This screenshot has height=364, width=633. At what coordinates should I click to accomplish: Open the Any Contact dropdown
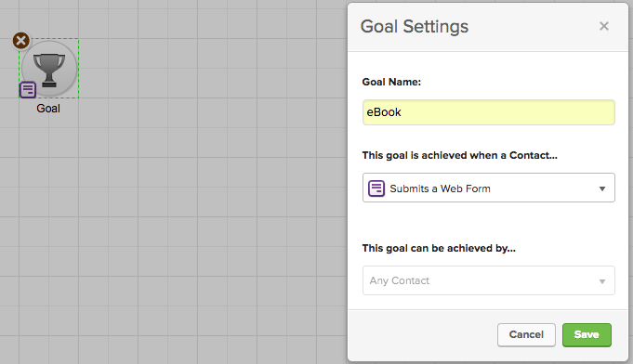coord(489,280)
